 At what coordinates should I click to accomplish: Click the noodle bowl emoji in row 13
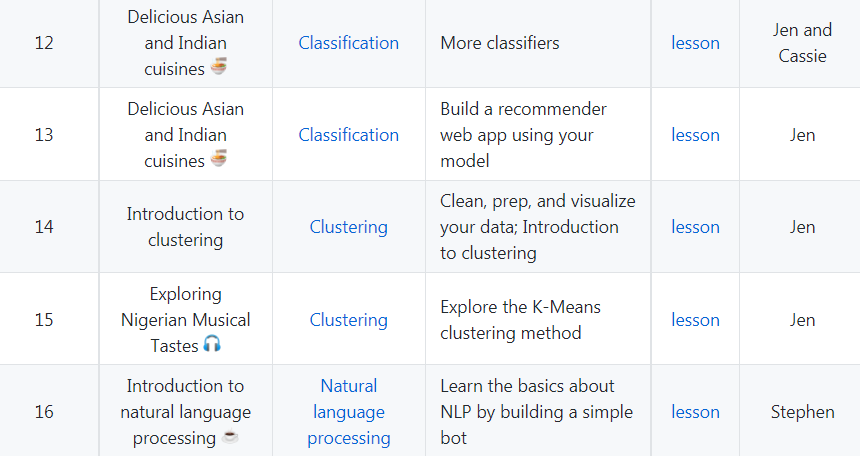(219, 159)
